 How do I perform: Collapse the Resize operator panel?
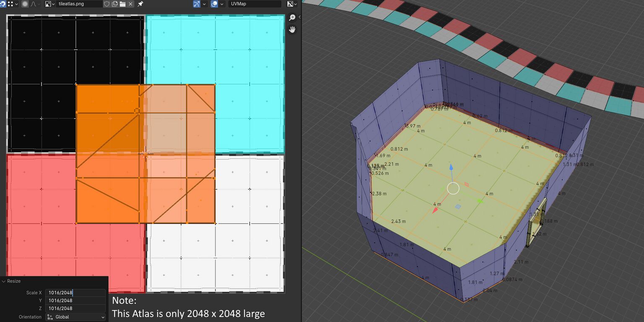(3, 281)
